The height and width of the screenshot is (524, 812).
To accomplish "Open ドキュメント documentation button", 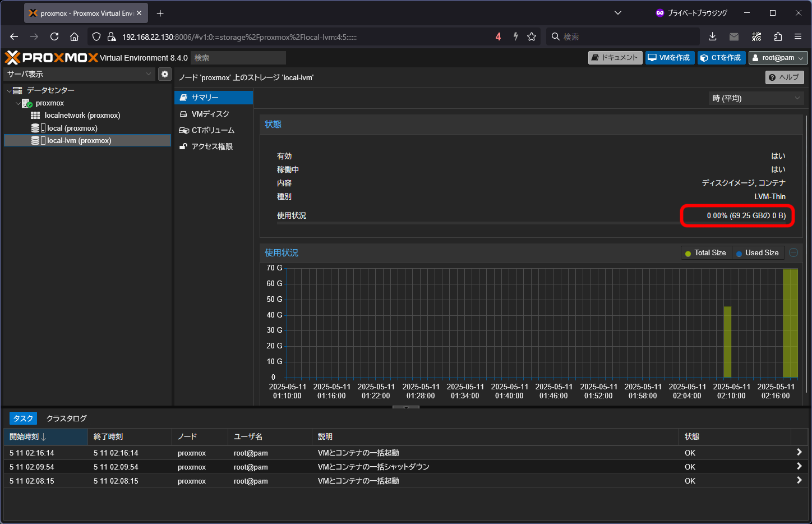I will click(615, 58).
